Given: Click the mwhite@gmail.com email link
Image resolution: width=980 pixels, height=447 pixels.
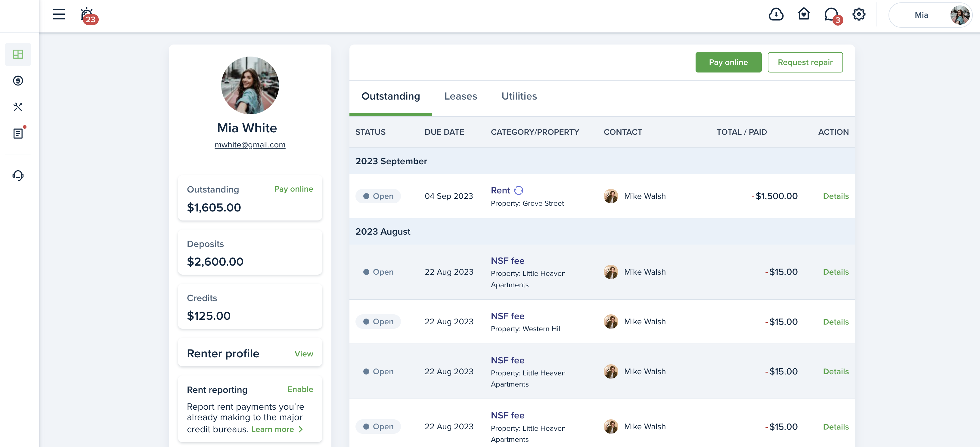Looking at the screenshot, I should (250, 145).
